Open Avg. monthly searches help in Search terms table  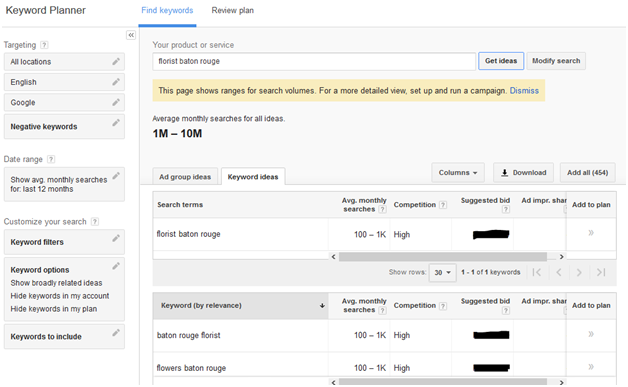pos(382,209)
